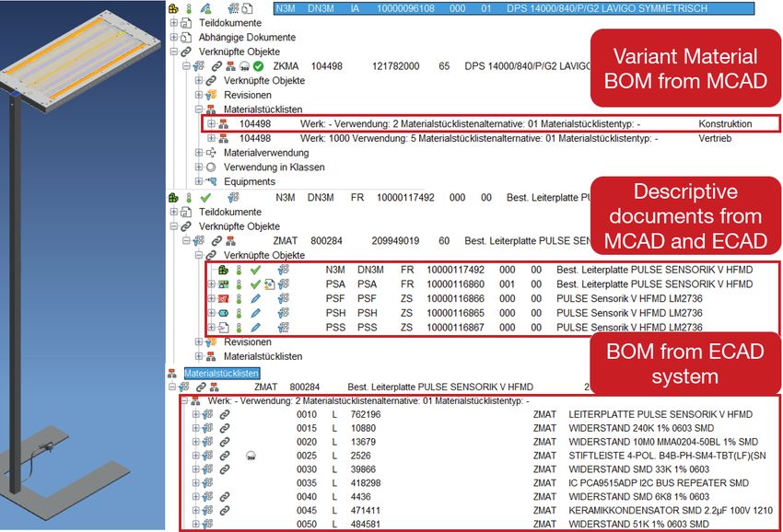Click the traffic light status icon in top DPS 14000 row

click(x=189, y=8)
